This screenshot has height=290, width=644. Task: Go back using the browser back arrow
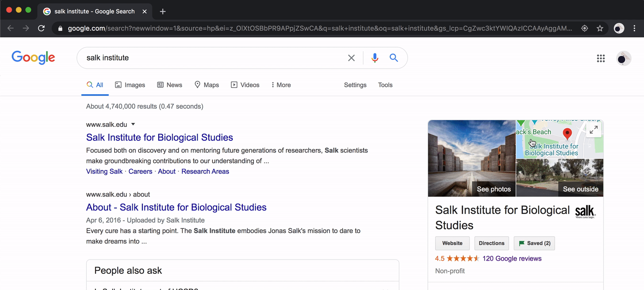[11, 28]
